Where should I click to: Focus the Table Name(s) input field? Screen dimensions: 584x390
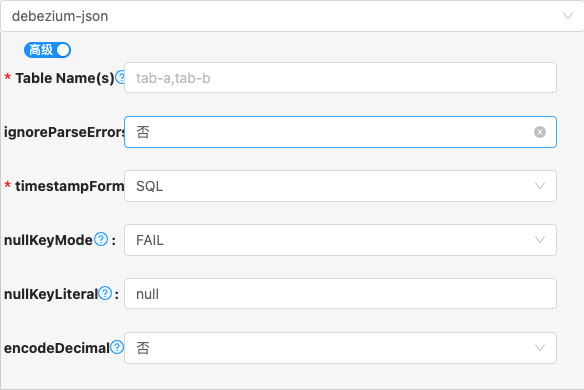(x=340, y=77)
